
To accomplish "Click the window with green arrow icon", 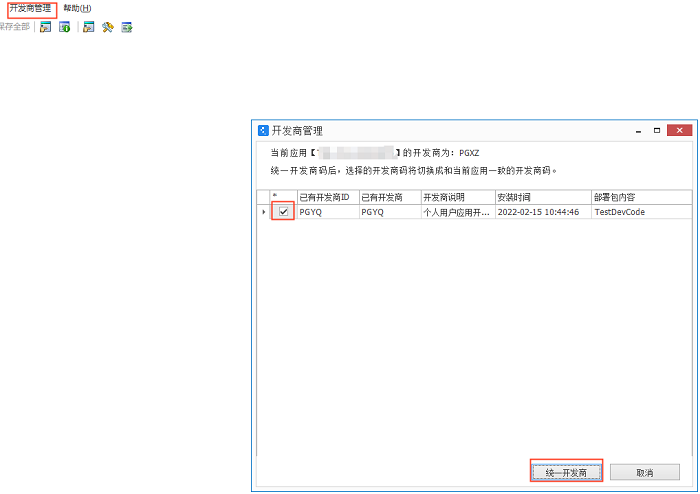I will (x=127, y=27).
